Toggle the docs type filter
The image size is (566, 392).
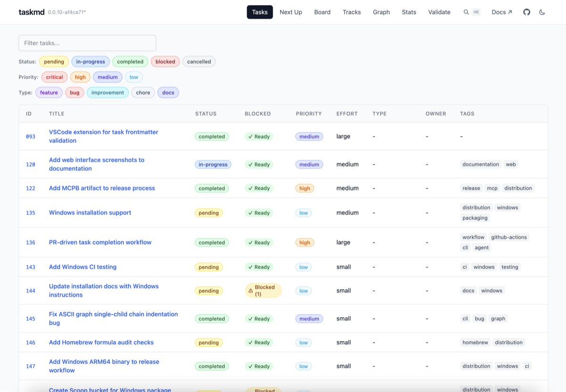coord(168,92)
